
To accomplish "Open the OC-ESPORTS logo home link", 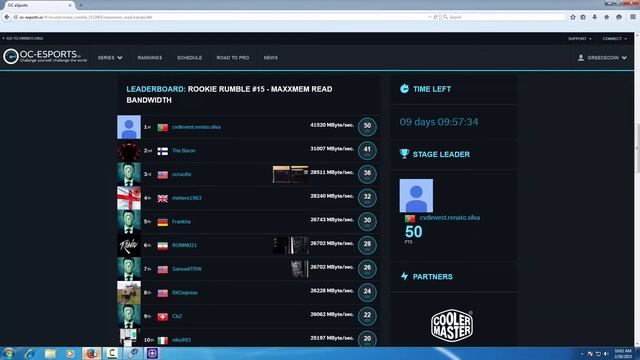I will tap(45, 56).
